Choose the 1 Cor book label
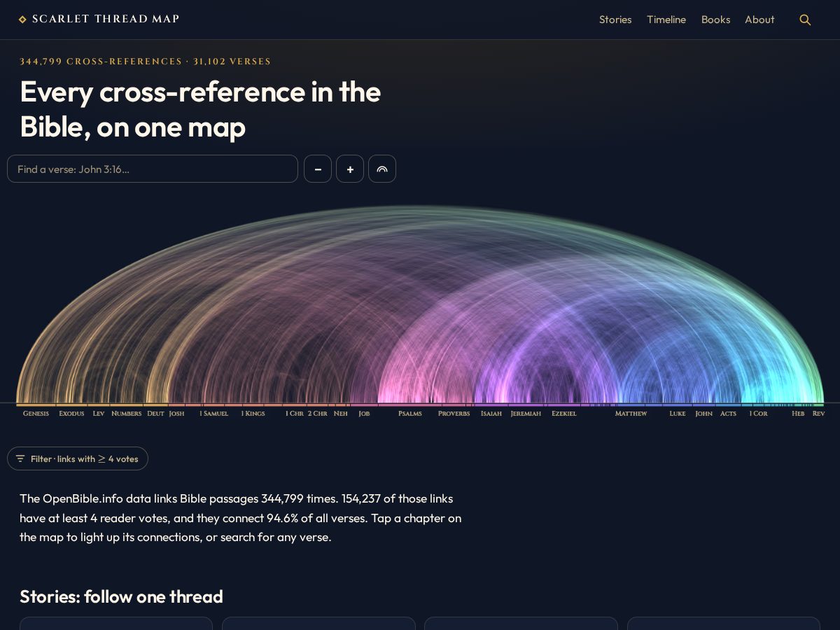The width and height of the screenshot is (840, 630). click(x=758, y=414)
